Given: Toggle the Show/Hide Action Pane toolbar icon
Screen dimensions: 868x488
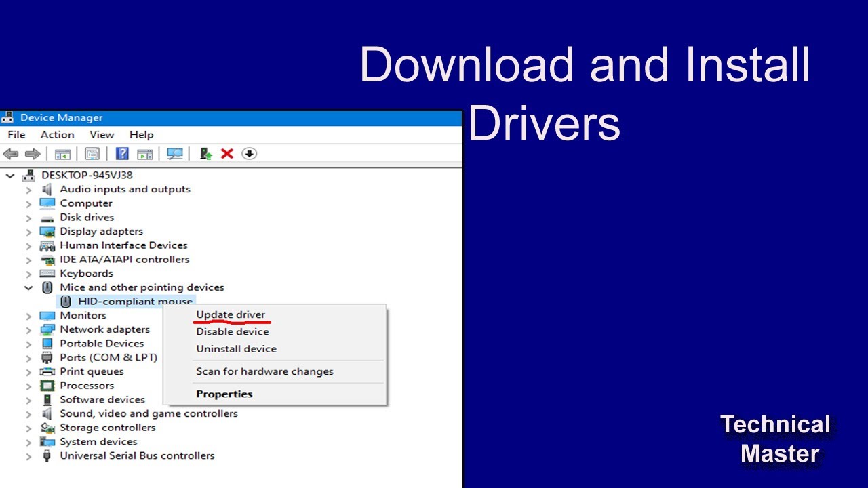Looking at the screenshot, I should (x=144, y=154).
